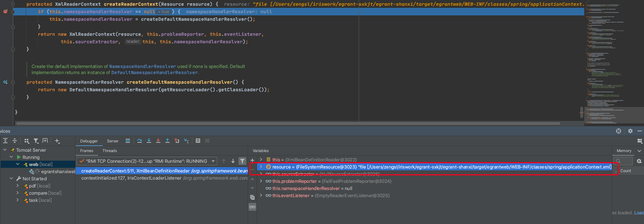Expand this.problemReporter variable
The width and height of the screenshot is (644, 224).
click(261, 181)
